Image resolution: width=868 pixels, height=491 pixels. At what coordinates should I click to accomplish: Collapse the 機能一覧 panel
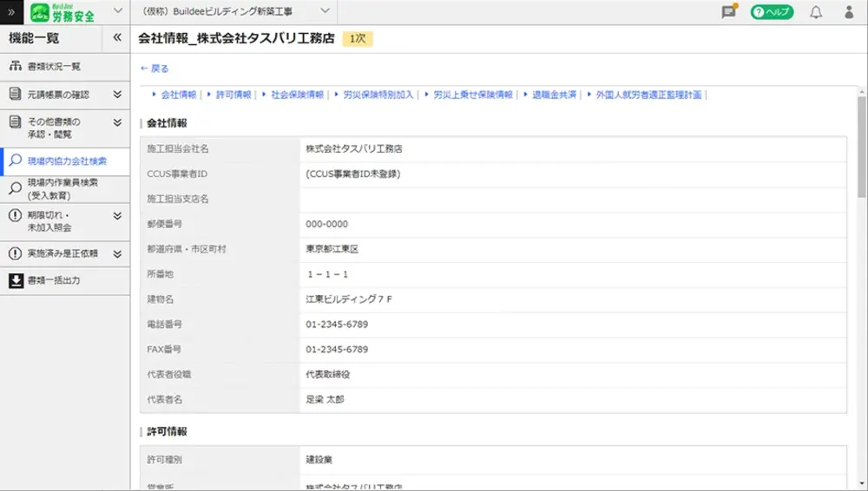tap(117, 38)
